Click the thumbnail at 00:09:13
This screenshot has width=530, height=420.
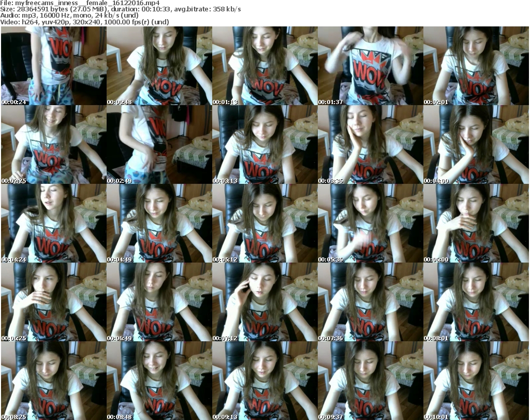click(x=264, y=381)
